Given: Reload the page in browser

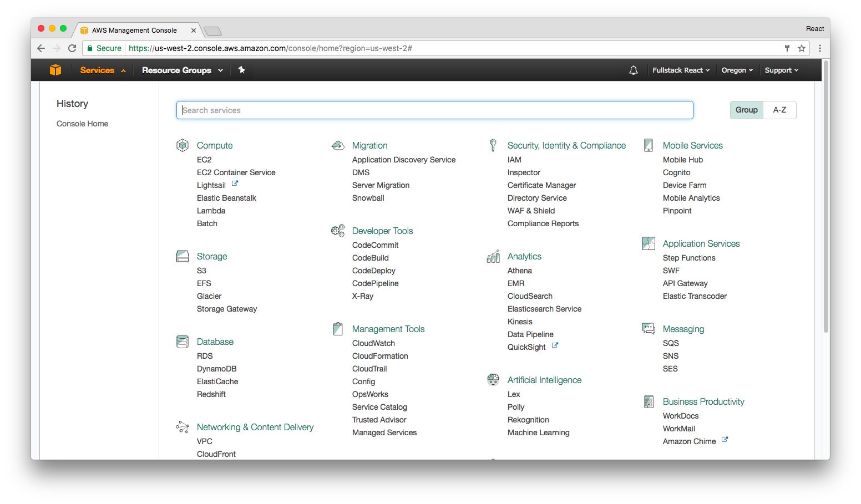Looking at the screenshot, I should 72,48.
